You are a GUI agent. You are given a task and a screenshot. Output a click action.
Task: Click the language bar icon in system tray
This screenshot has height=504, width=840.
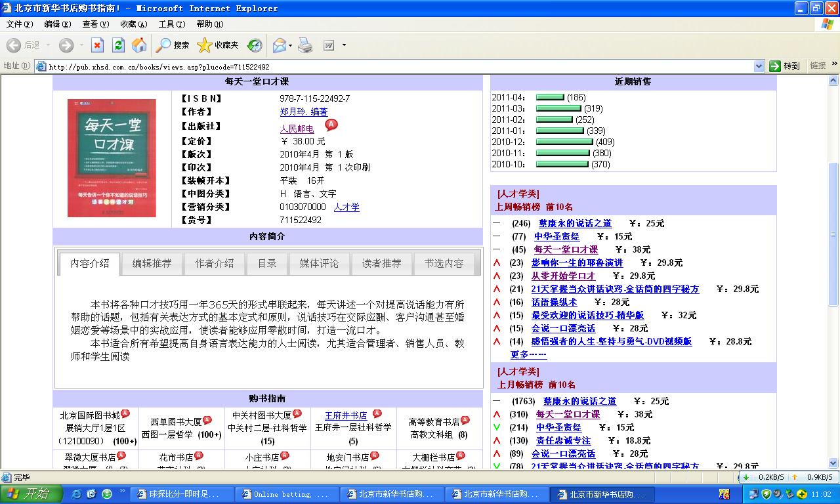[x=724, y=494]
